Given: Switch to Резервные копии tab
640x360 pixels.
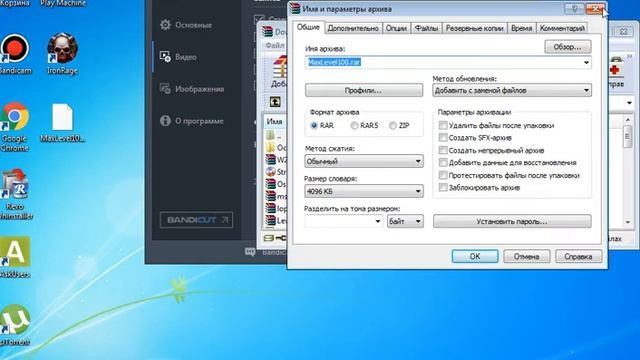Looking at the screenshot, I should coord(474,28).
